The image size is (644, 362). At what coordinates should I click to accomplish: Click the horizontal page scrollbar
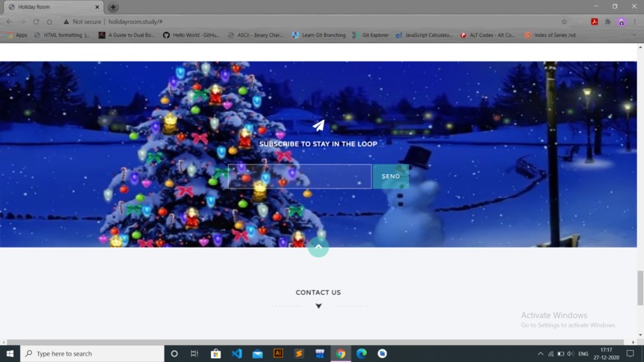tap(316, 342)
